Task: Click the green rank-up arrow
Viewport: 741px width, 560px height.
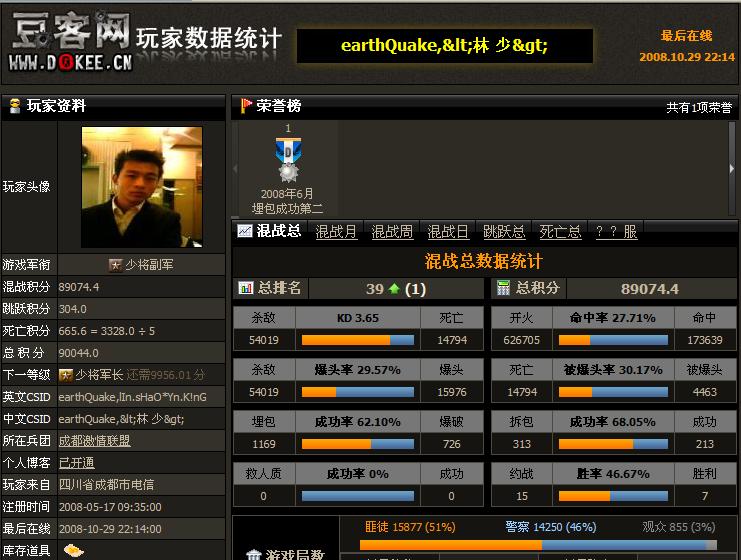Action: (394, 289)
